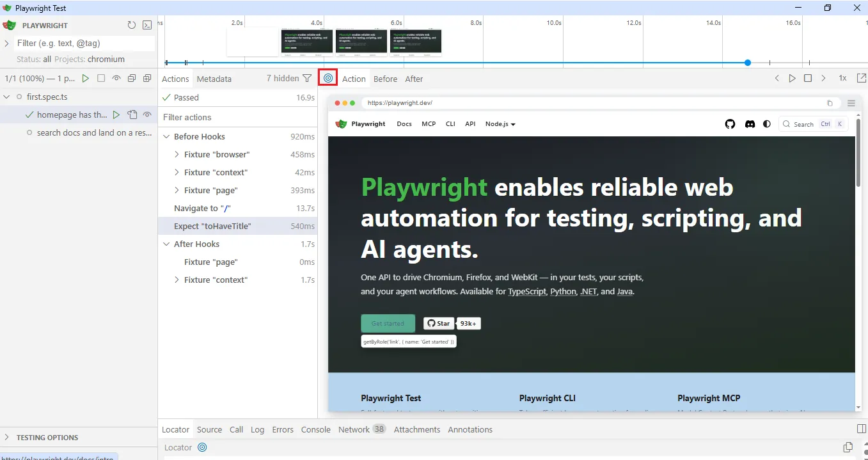Viewport: 868px width, 460px height.
Task: Stop trace playback with the square icon
Action: [x=808, y=78]
